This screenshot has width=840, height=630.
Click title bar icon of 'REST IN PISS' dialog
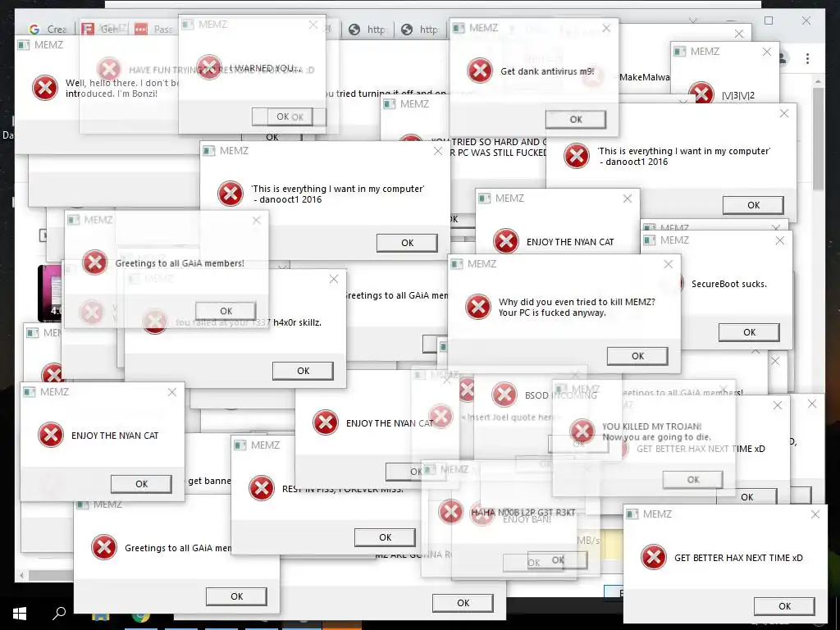click(x=240, y=445)
